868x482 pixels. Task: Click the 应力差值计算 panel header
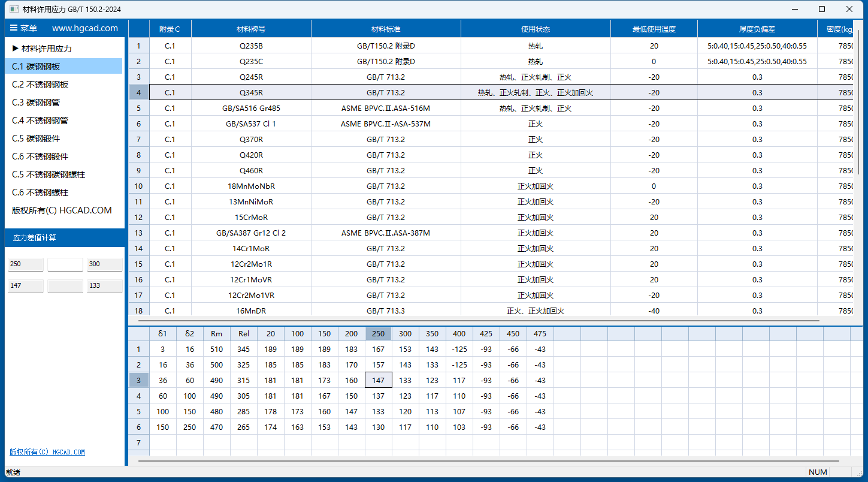coord(35,237)
